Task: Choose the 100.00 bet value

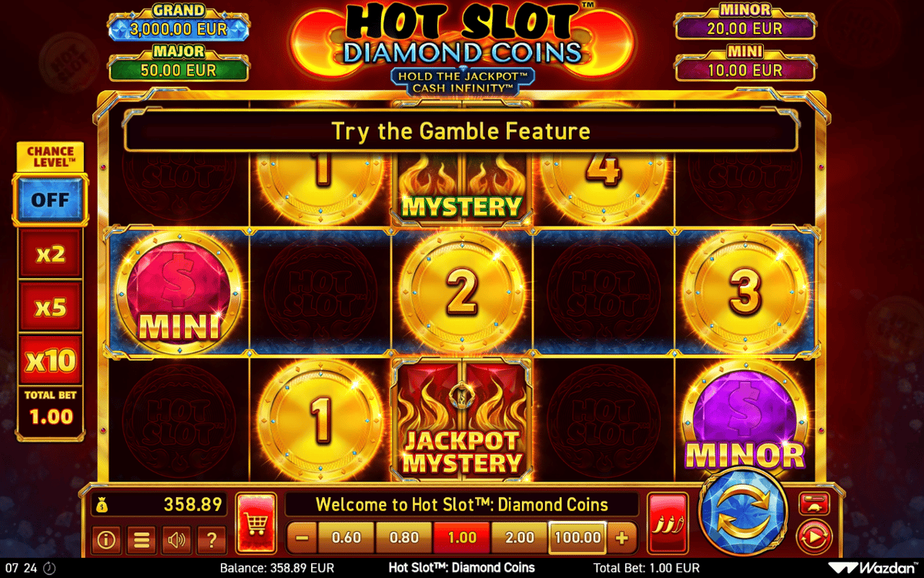Action: coord(577,538)
